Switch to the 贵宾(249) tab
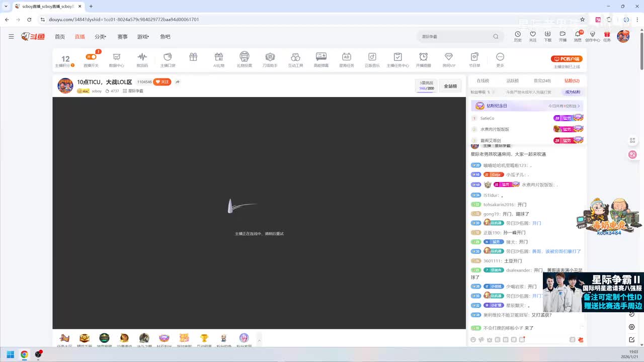Screen dimensions: 644x362 pyautogui.click(x=542, y=80)
